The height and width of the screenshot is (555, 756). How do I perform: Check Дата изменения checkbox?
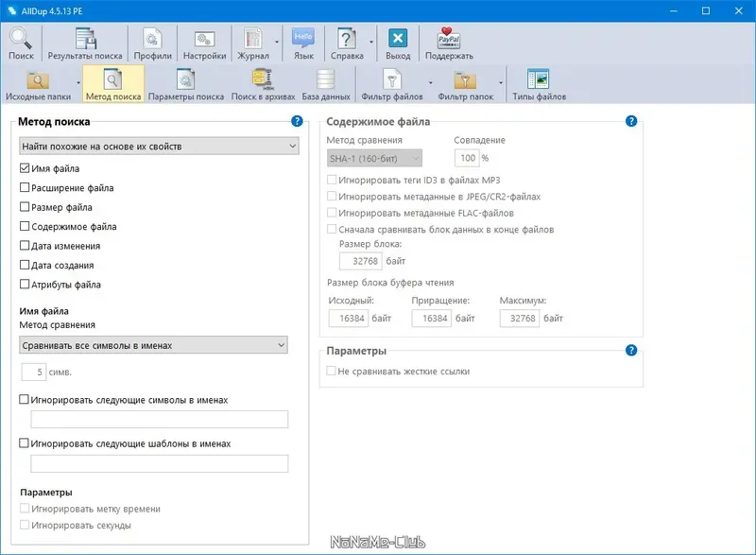(x=25, y=245)
